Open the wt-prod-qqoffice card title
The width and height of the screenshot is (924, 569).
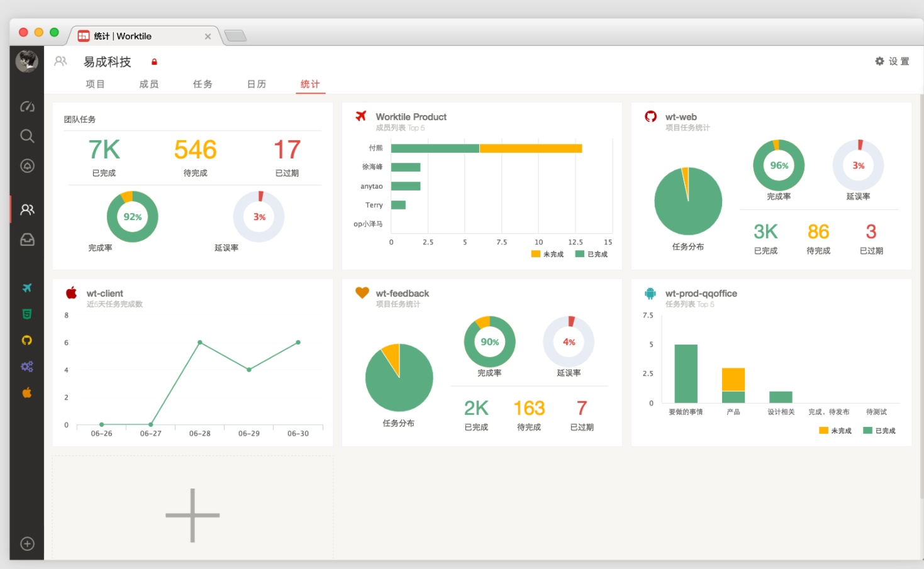(701, 294)
